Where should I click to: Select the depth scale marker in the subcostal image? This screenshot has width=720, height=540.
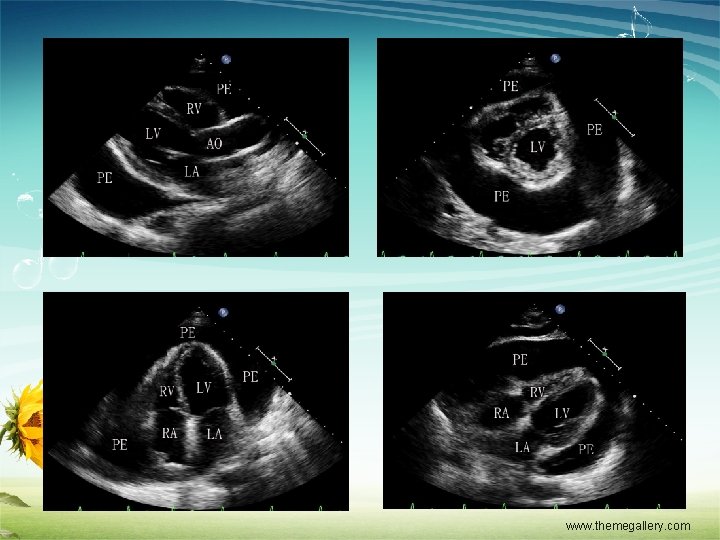click(x=605, y=354)
